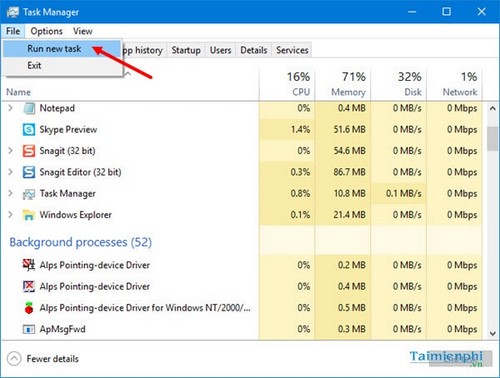Click ApMsgFwd memory value 0.3 MB
The image size is (500, 378).
(352, 329)
